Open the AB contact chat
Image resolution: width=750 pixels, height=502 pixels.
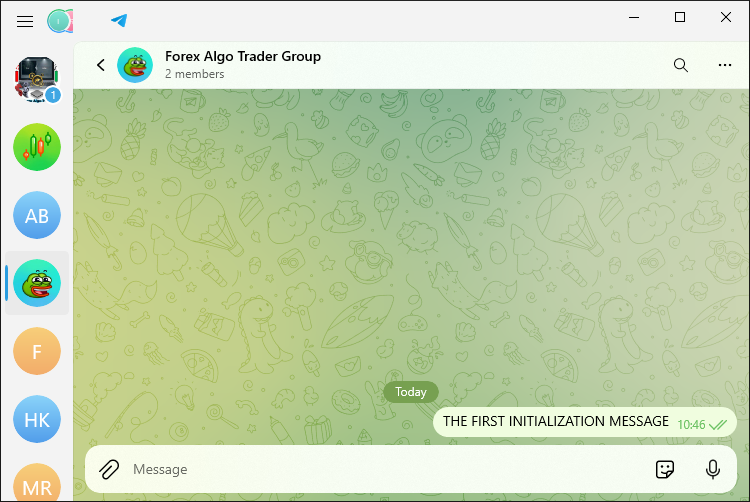(37, 215)
